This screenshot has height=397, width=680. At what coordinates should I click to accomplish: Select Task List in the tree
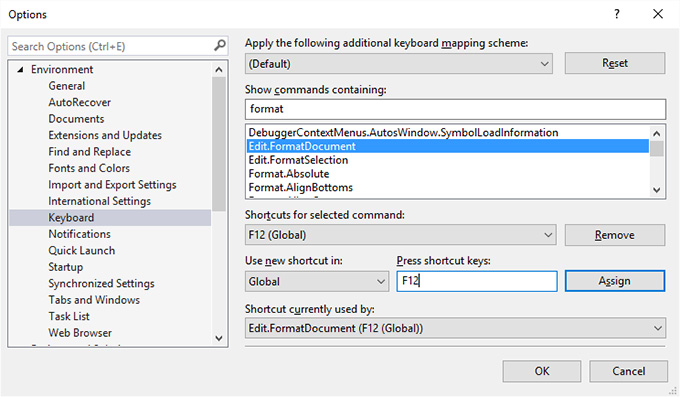[69, 317]
